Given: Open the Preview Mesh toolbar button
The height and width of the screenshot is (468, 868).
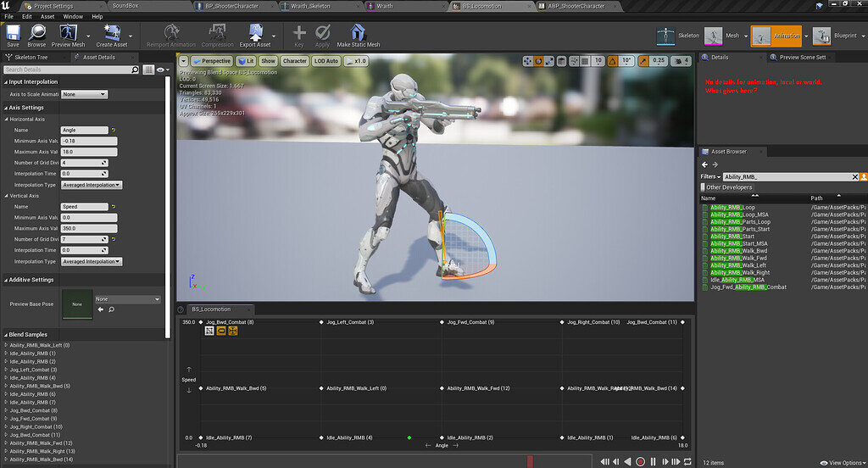Looking at the screenshot, I should pyautogui.click(x=68, y=36).
